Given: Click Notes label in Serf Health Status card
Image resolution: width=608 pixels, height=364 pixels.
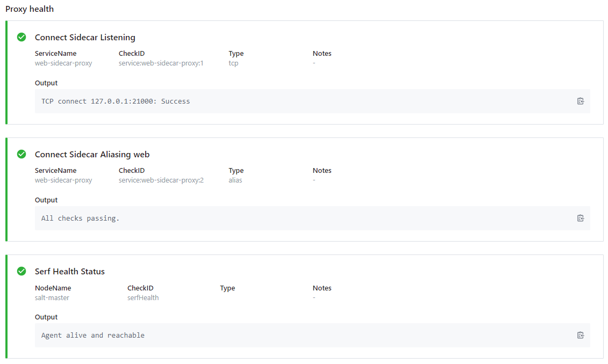Looking at the screenshot, I should click(x=322, y=288).
